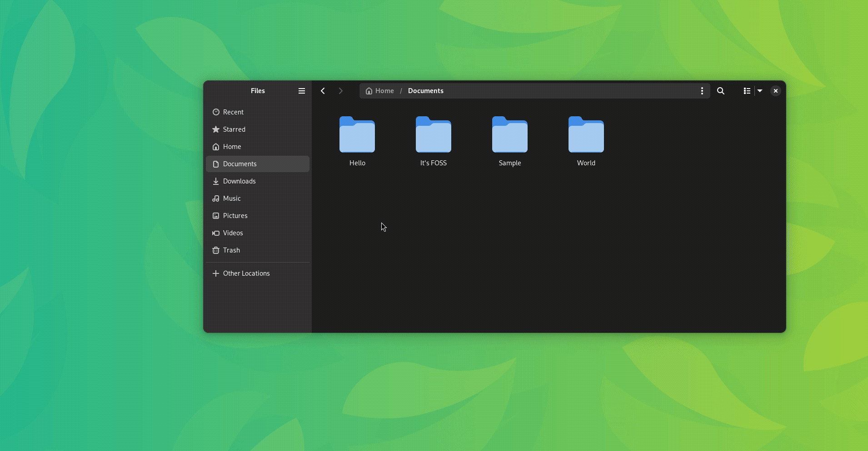The width and height of the screenshot is (868, 451).
Task: Open the Music location
Action: 231,198
